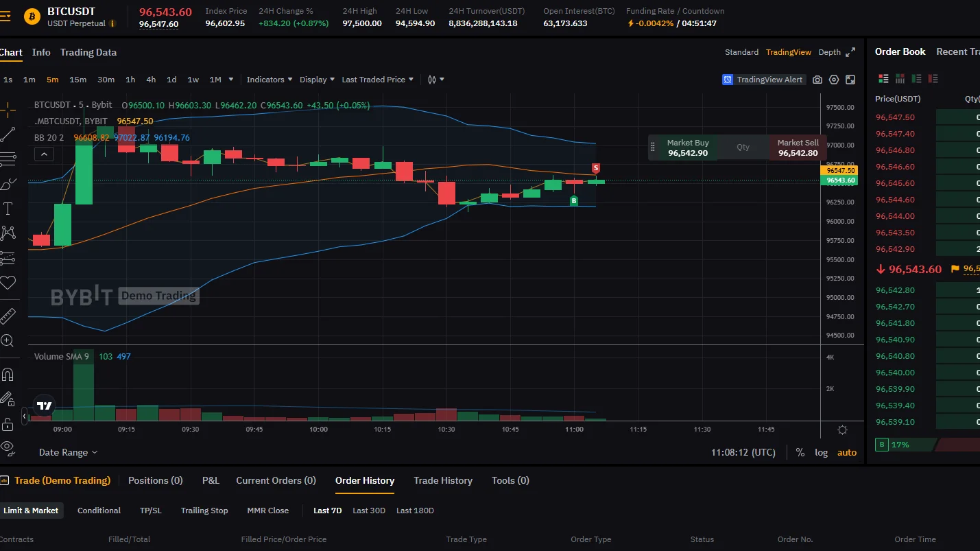This screenshot has width=980, height=551.
Task: Open chart time axis settings gear
Action: click(842, 430)
